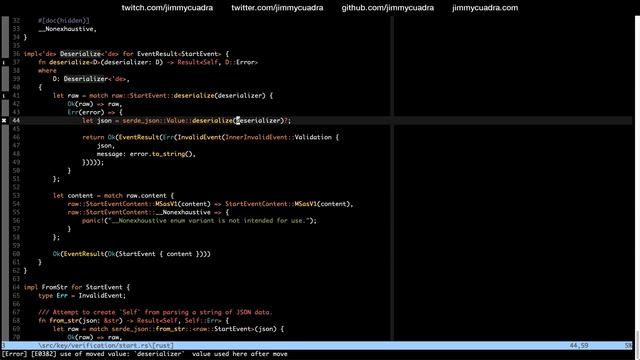This screenshot has width=640, height=360.
Task: Click serde_json::Value::deserialize on line 44
Action: click(x=178, y=120)
